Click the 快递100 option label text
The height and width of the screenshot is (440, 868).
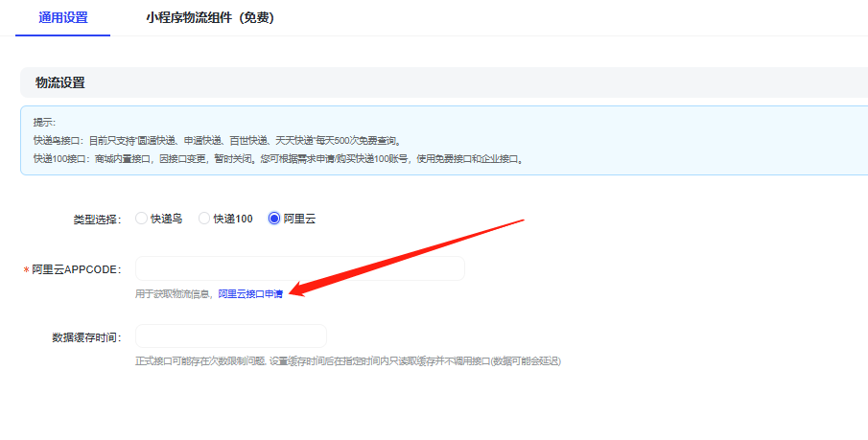(x=233, y=219)
